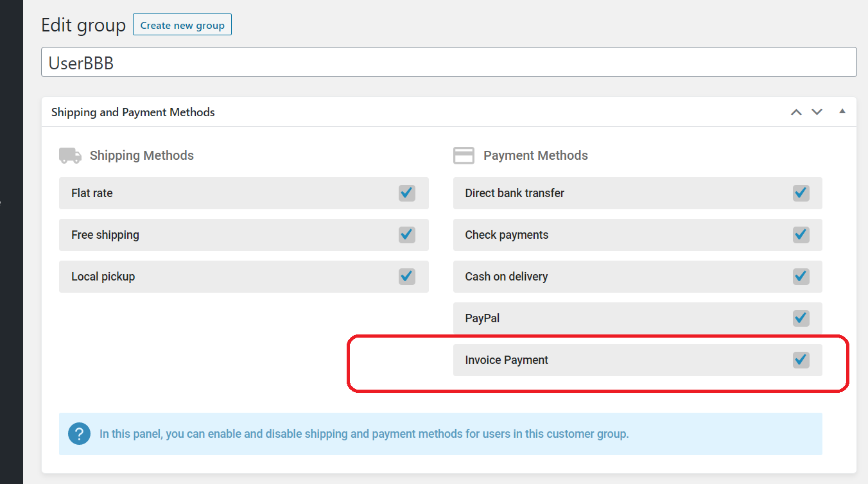Click the Local pickup label

[103, 277]
